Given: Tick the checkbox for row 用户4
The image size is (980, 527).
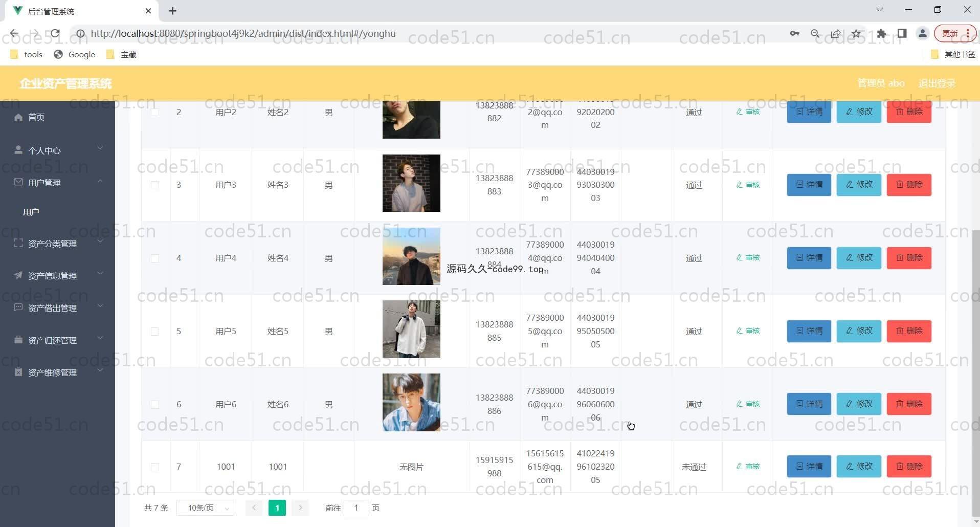Looking at the screenshot, I should pyautogui.click(x=155, y=258).
